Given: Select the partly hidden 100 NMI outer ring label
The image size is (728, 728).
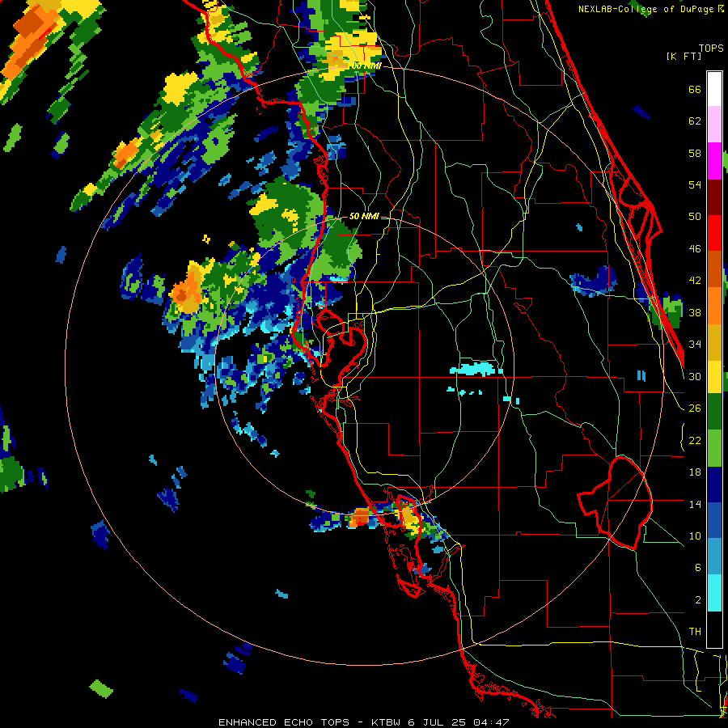Looking at the screenshot, I should 366,66.
